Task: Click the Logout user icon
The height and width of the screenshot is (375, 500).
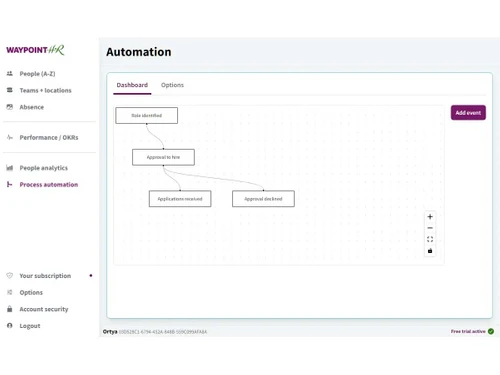Action: tap(10, 325)
